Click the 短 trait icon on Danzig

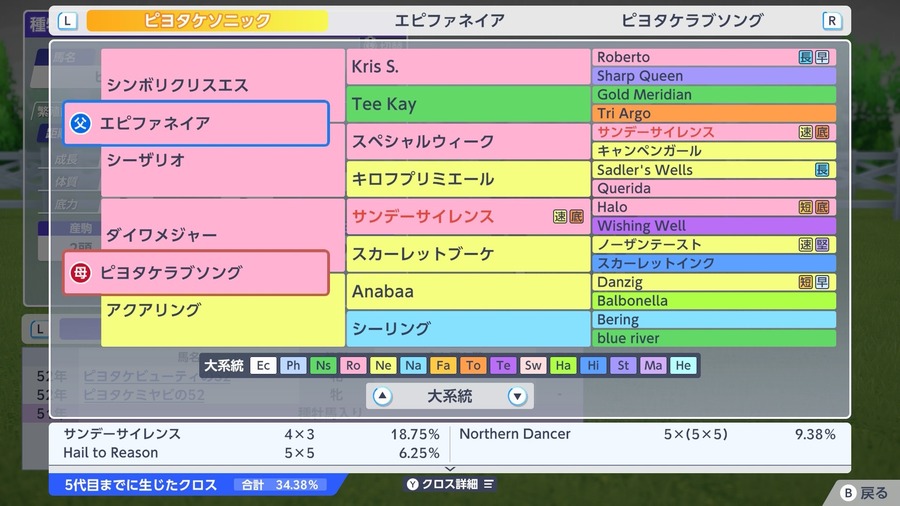(x=806, y=282)
